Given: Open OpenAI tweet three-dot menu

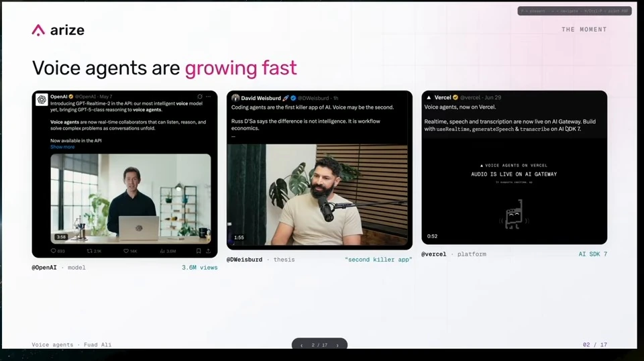Looking at the screenshot, I should [x=209, y=97].
